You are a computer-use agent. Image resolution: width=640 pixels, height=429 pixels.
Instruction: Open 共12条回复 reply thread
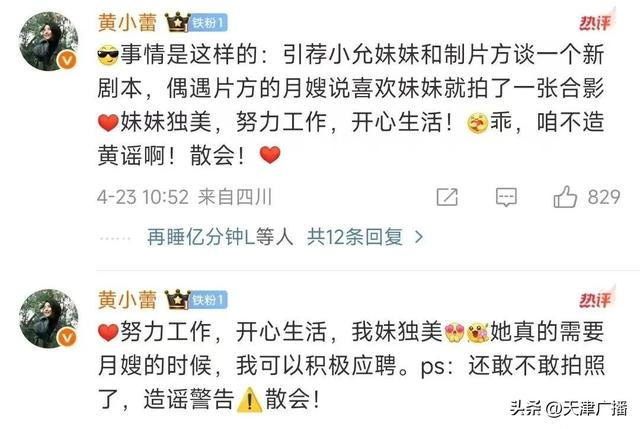(x=355, y=237)
